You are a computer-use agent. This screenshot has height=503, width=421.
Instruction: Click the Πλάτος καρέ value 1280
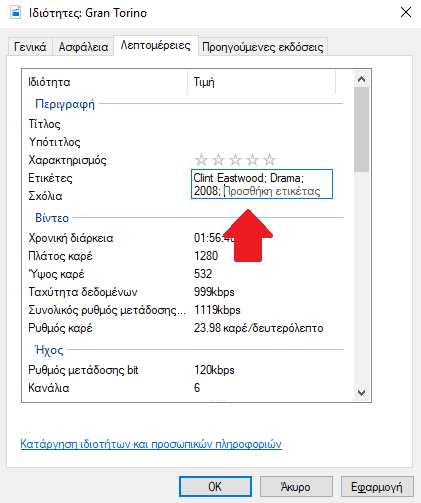pos(206,256)
